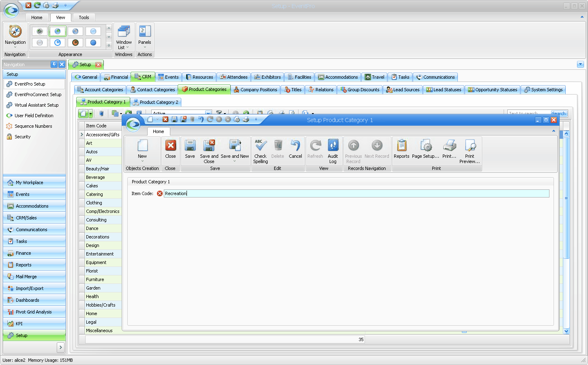Image resolution: width=588 pixels, height=365 pixels.
Task: Click the red error icon beside Item Code
Action: [x=160, y=193]
